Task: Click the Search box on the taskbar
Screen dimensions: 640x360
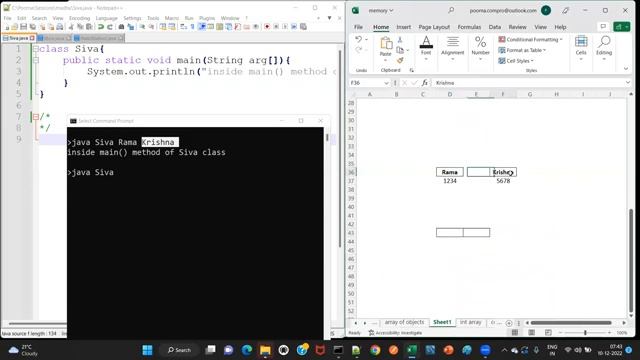Action: (x=179, y=350)
